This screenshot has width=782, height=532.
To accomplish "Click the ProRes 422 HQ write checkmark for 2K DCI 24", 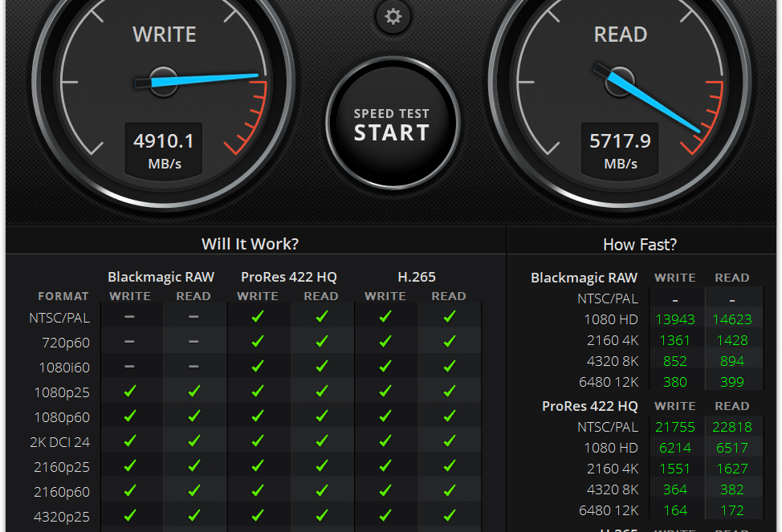I will tap(258, 441).
